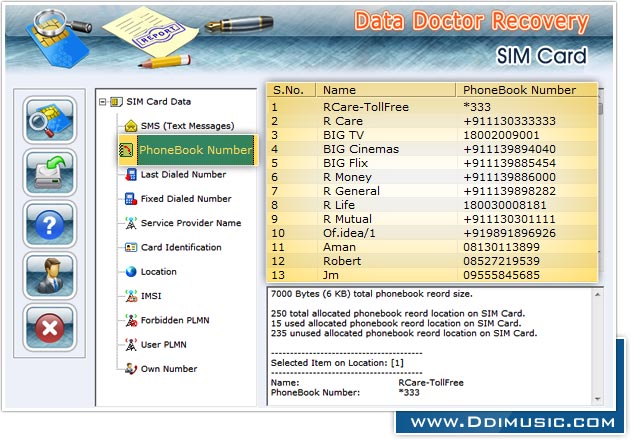Click details pane scrollbar up arrow
This screenshot has width=631, height=440.
pos(598,295)
